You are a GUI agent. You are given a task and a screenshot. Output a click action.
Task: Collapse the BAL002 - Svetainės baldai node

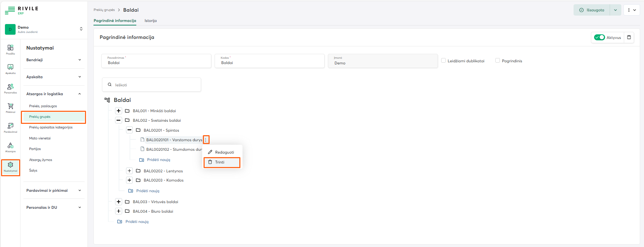coord(119,120)
